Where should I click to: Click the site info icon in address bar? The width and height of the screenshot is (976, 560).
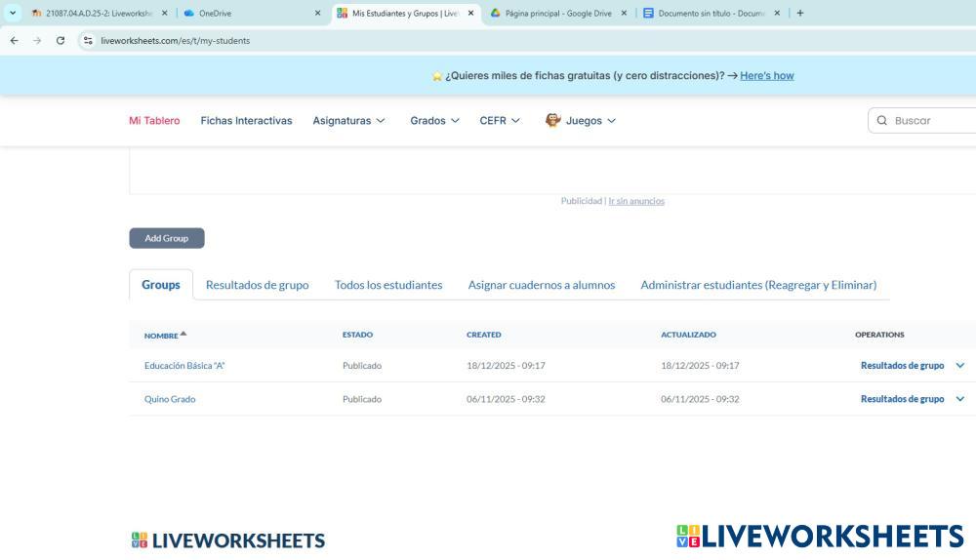coord(88,41)
